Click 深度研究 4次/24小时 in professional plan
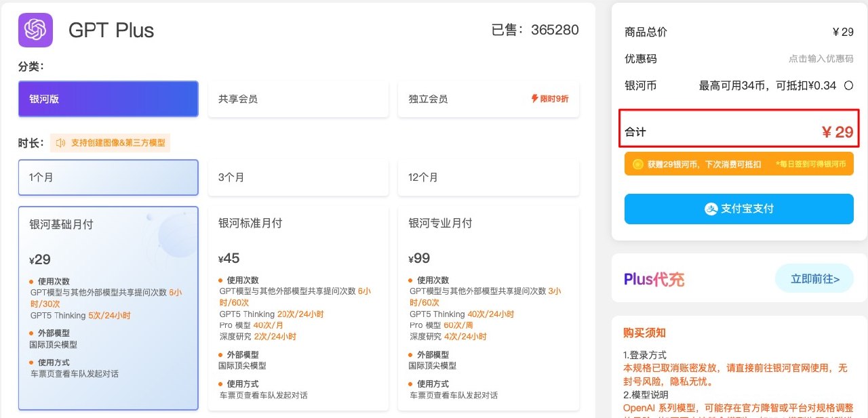 (x=448, y=336)
